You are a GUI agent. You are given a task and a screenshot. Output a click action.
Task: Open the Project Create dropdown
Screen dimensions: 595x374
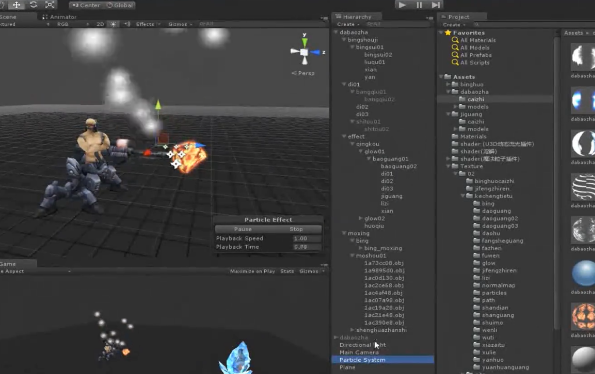point(453,25)
